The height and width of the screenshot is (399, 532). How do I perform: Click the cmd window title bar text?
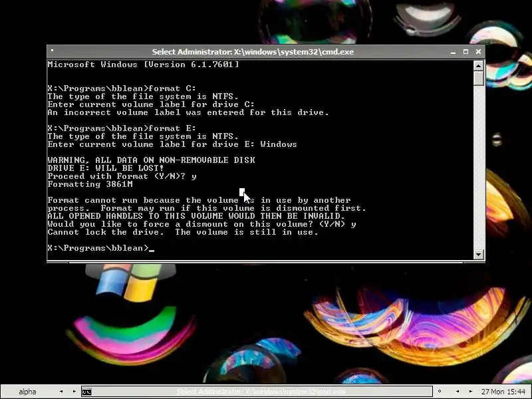(253, 52)
